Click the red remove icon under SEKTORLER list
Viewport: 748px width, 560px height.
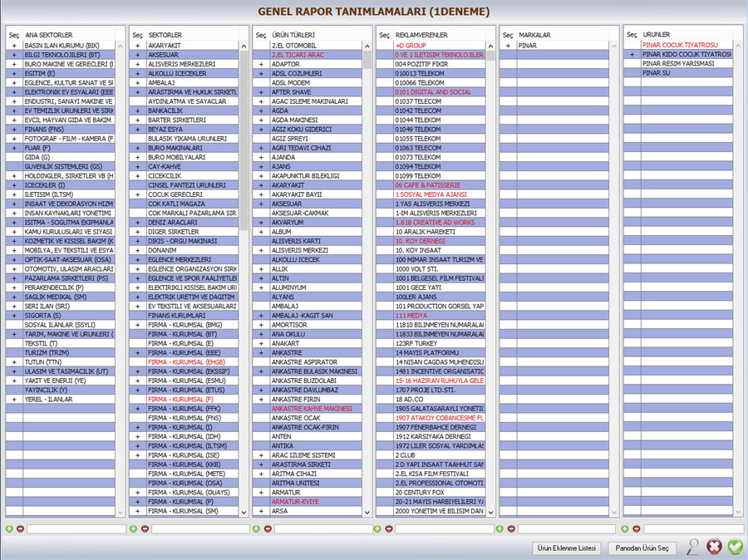(x=145, y=528)
